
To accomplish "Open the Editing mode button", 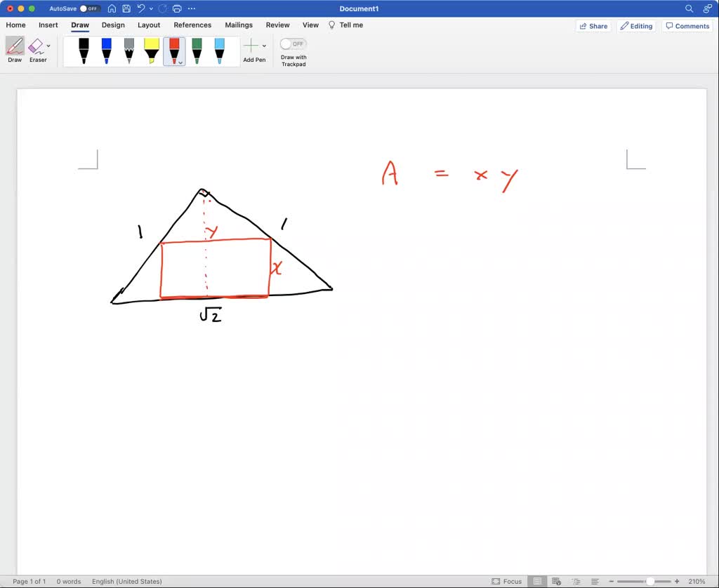I will click(x=636, y=26).
